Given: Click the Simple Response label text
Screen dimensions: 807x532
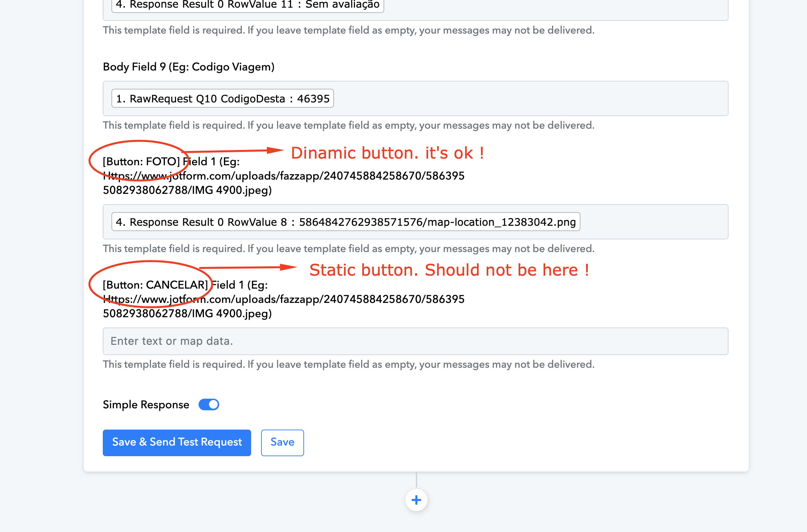Looking at the screenshot, I should point(146,404).
